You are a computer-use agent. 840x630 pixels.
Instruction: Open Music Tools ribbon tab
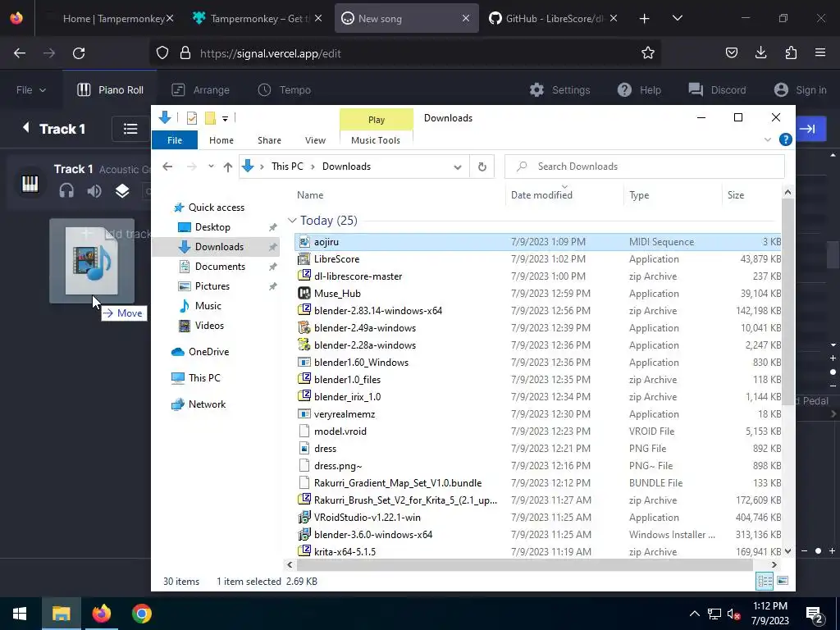tap(376, 139)
